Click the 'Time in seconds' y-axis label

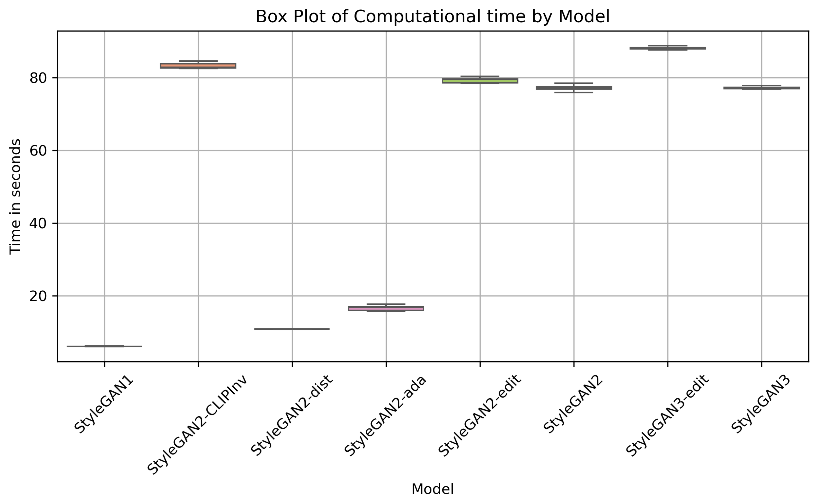tap(15, 197)
